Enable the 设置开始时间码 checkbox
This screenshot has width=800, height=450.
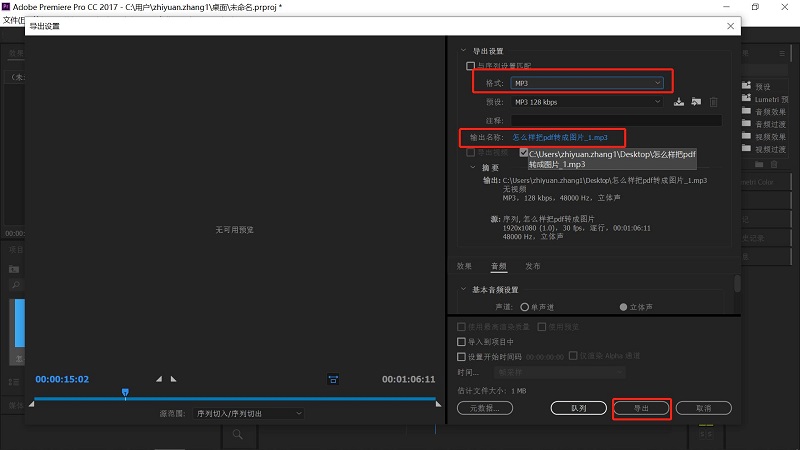(x=461, y=357)
